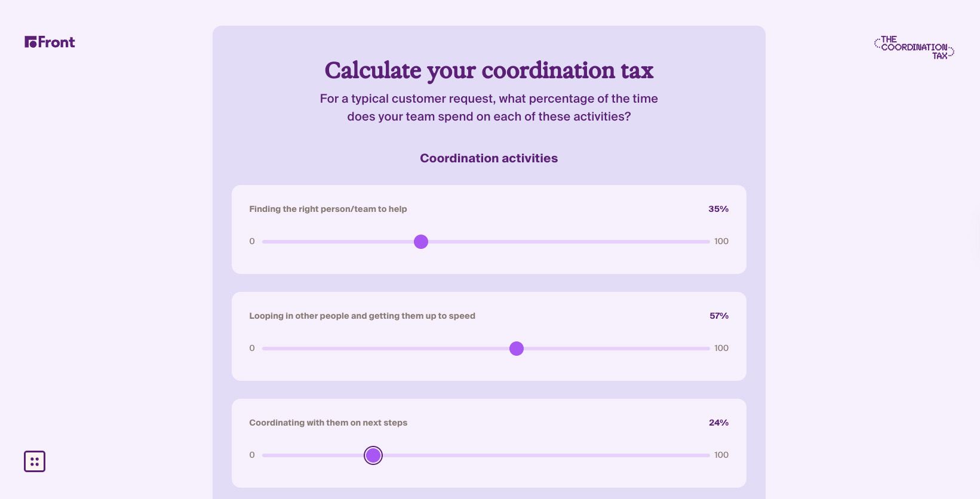Click the 35% value label
This screenshot has height=499, width=980.
(718, 209)
